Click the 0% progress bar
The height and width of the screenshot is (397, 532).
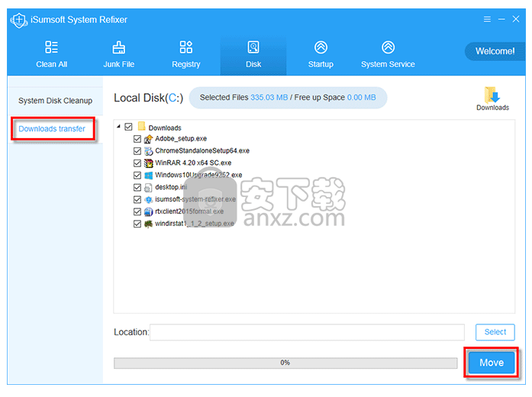click(285, 363)
